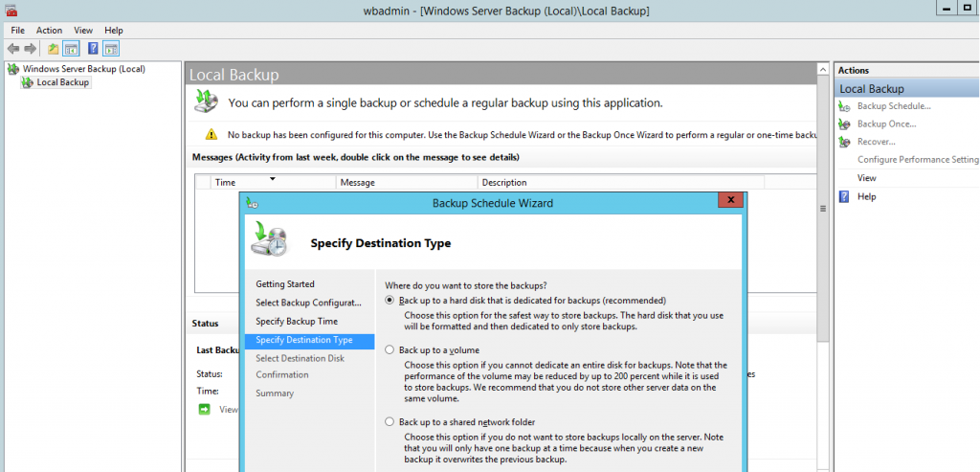Go to Specify Backup Time step

(x=297, y=322)
